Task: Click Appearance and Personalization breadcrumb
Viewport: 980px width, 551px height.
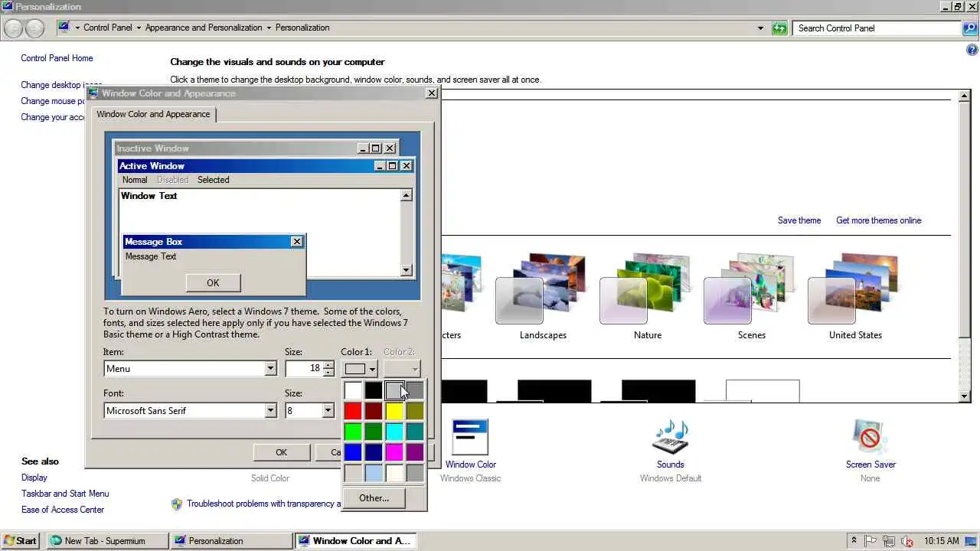Action: (x=204, y=28)
